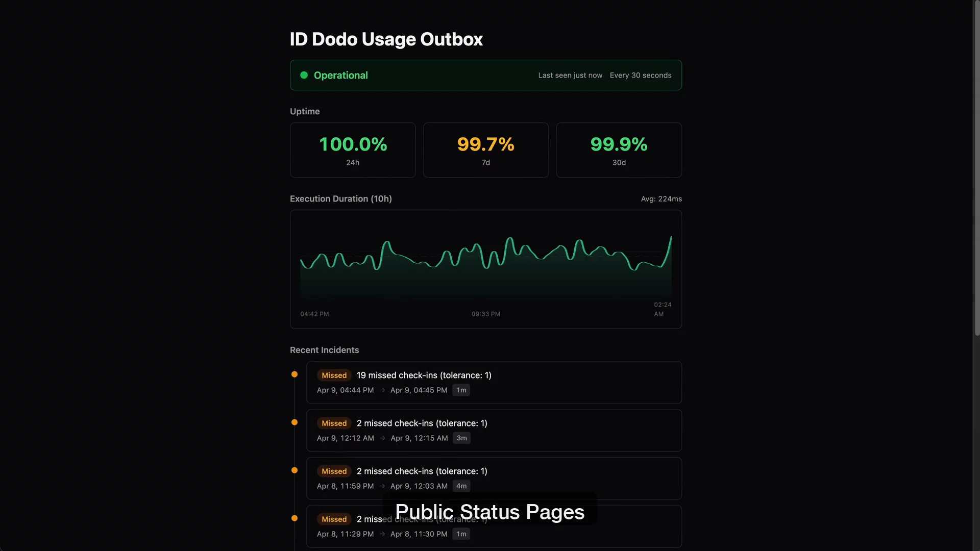Click the 'Apr 9, 12:03 AM' end time

point(419,486)
